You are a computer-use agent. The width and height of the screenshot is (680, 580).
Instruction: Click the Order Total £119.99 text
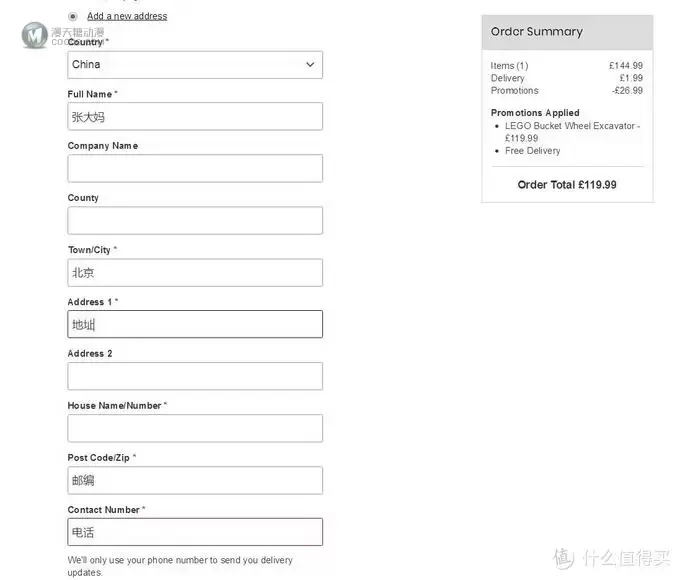(x=567, y=185)
